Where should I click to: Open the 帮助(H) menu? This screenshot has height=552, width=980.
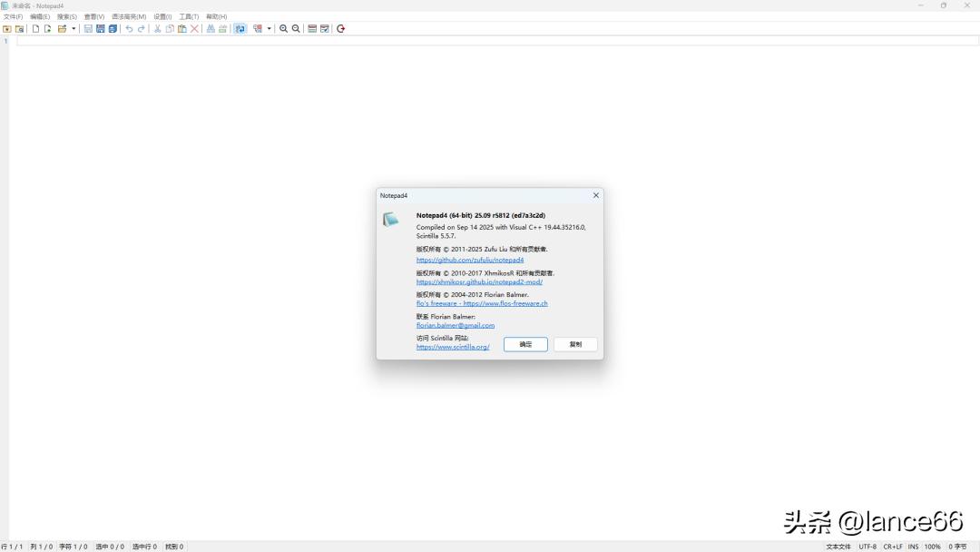click(x=216, y=17)
